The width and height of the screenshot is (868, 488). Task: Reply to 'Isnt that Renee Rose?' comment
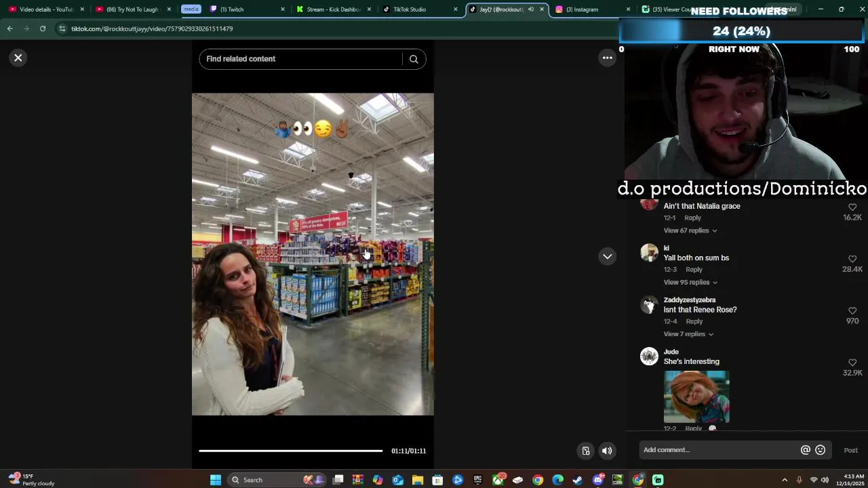click(694, 321)
